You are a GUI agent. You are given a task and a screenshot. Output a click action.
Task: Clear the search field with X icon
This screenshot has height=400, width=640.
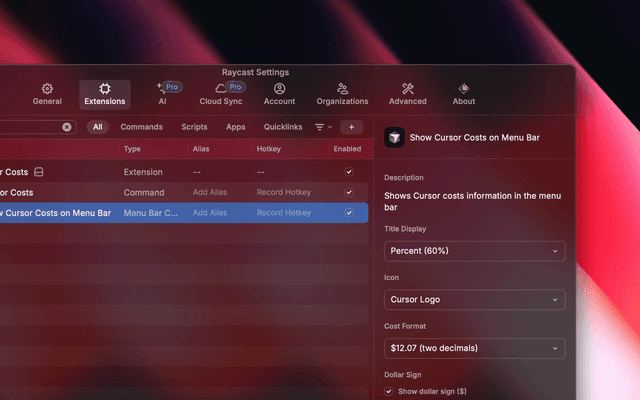click(67, 127)
